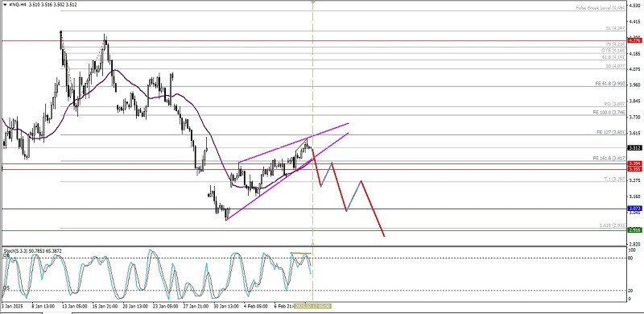Image resolution: width=644 pixels, height=314 pixels.
Task: Select the OTE (4.188) level label
Action: pos(614,50)
